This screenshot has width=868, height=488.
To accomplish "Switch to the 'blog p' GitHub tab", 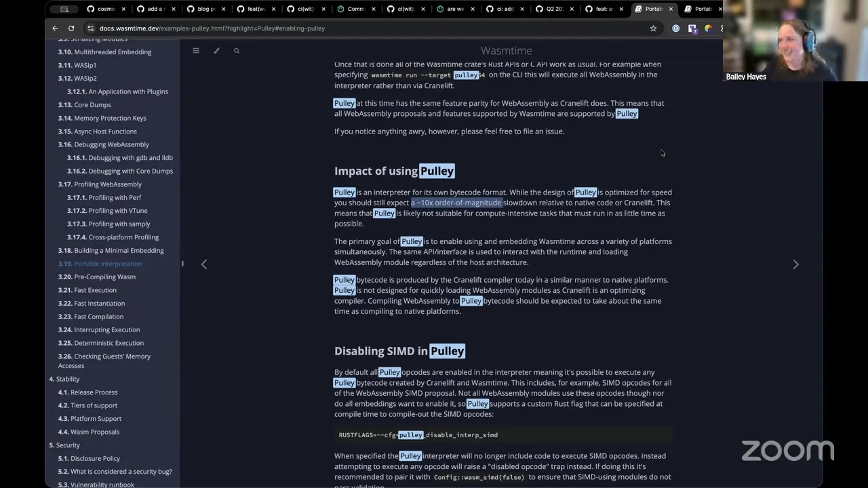I will tap(206, 9).
